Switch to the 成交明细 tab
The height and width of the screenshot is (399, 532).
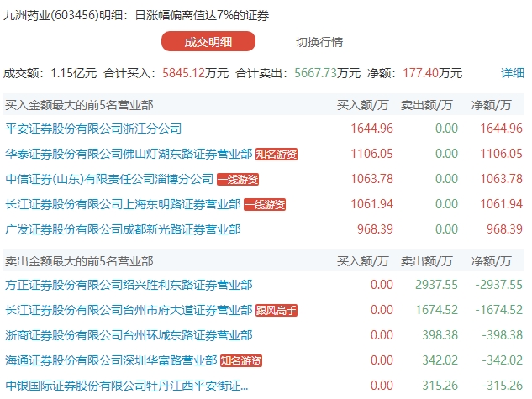208,42
